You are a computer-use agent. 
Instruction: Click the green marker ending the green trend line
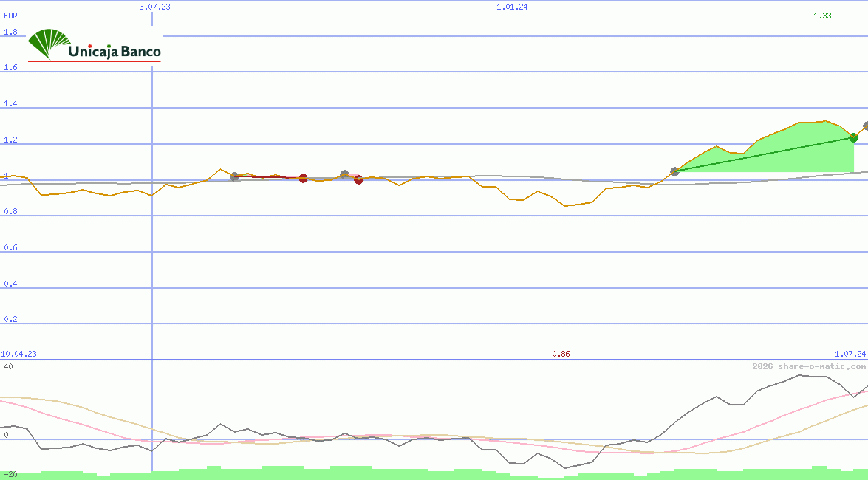(x=853, y=137)
